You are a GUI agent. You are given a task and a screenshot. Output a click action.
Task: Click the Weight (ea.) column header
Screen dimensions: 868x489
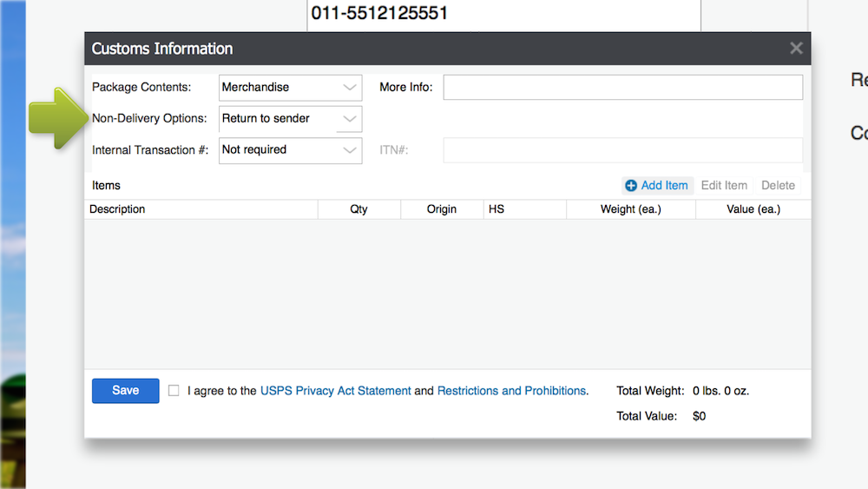pos(630,209)
